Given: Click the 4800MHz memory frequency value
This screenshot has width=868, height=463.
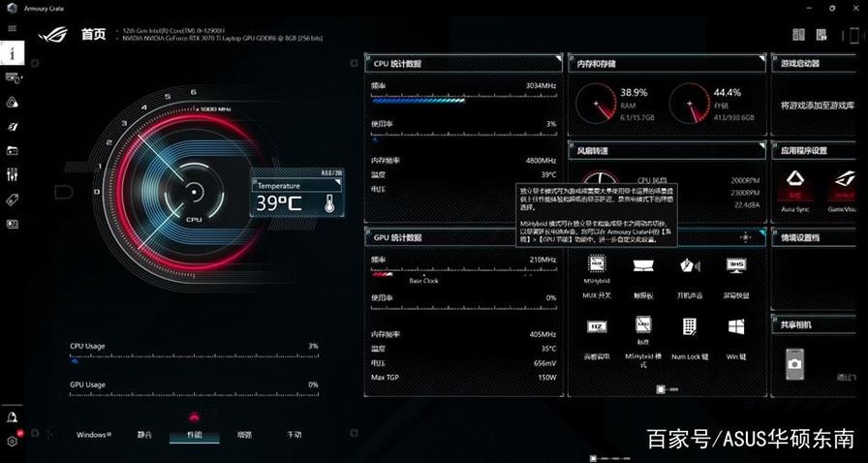Looking at the screenshot, I should click(541, 161).
